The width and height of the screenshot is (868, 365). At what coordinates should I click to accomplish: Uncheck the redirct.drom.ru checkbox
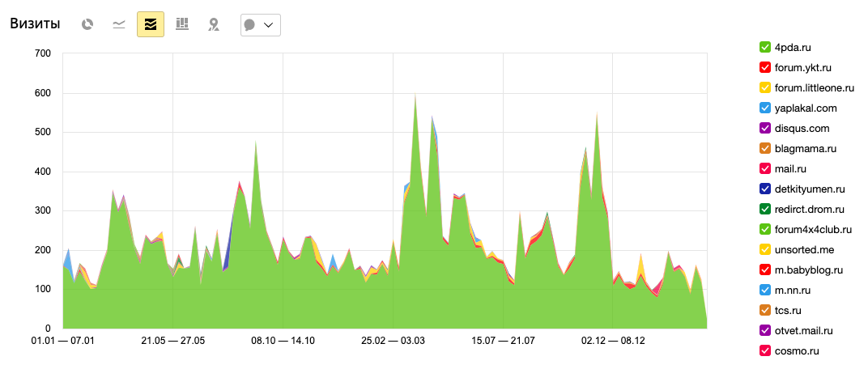pyautogui.click(x=765, y=209)
